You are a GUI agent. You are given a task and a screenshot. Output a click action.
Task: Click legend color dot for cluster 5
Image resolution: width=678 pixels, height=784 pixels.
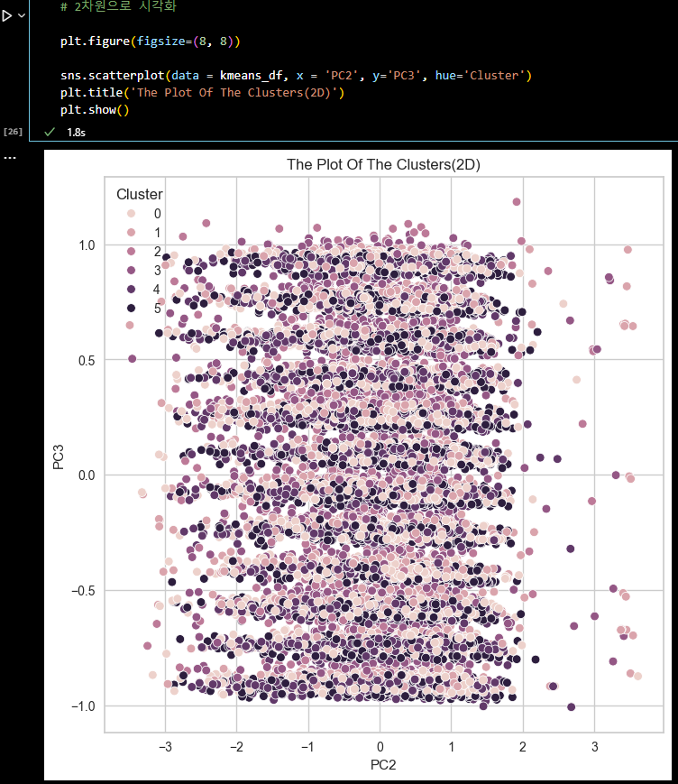[x=131, y=308]
